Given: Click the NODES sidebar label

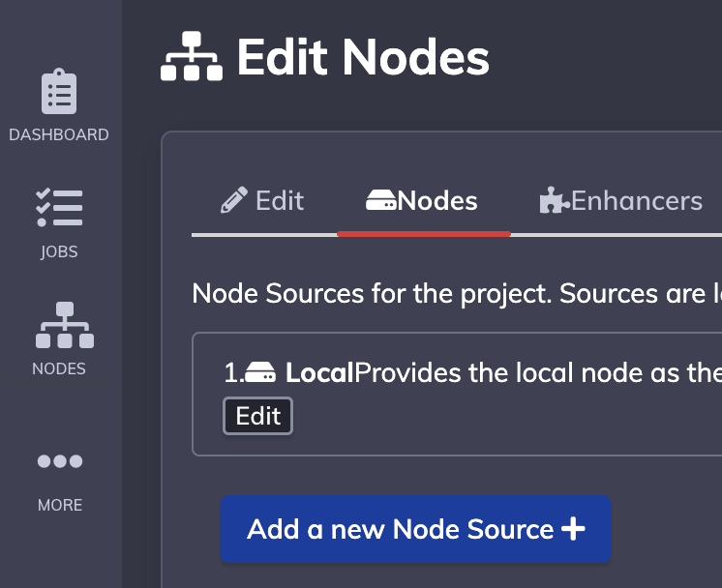Looking at the screenshot, I should 59,368.
